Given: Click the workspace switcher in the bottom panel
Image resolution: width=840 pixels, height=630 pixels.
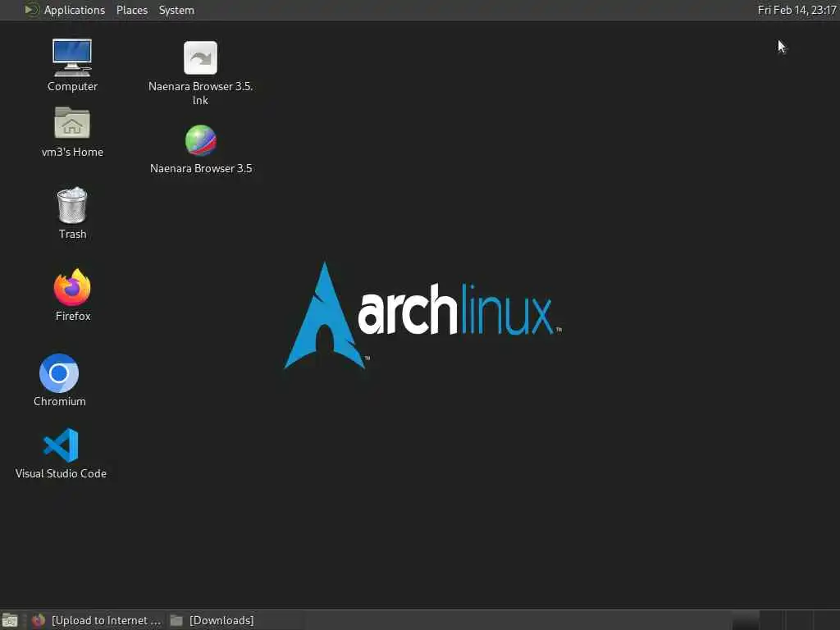Looking at the screenshot, I should (x=785, y=620).
